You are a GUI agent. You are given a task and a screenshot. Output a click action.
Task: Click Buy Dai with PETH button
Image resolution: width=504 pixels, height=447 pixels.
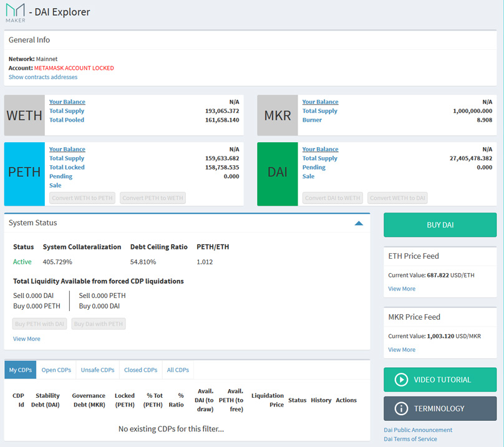point(99,324)
